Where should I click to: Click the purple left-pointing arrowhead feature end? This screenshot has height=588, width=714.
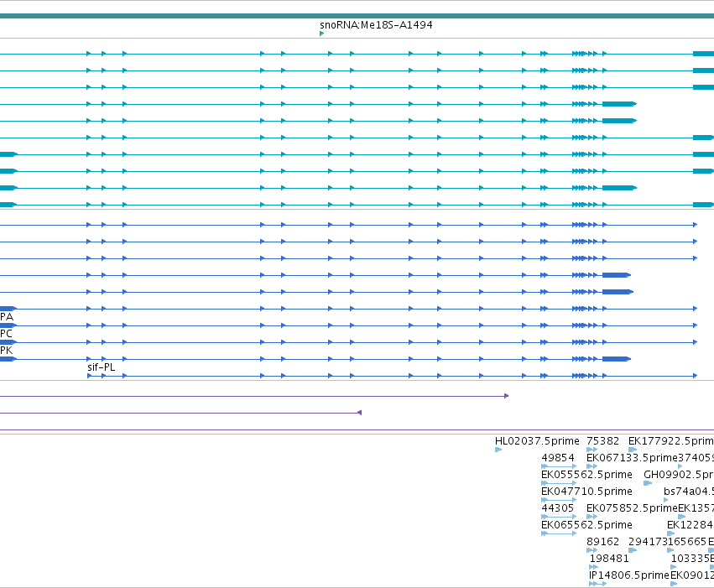(360, 413)
